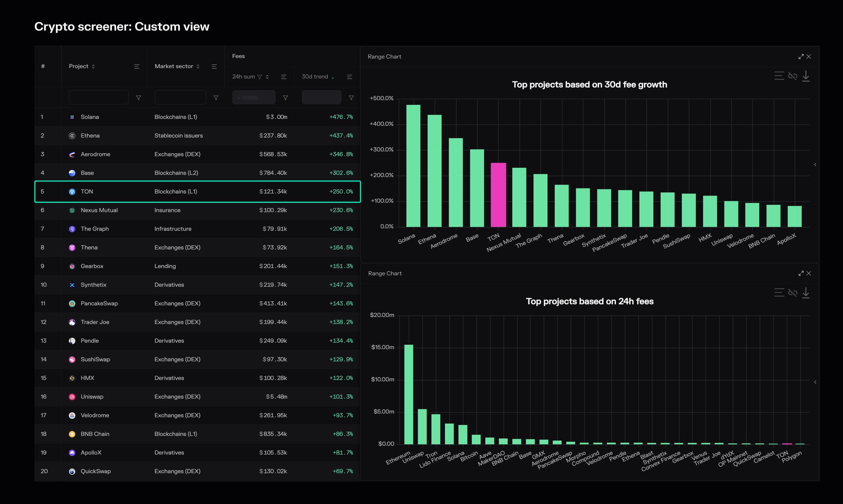Image resolution: width=843 pixels, height=504 pixels.
Task: Click the filter funnel next to the Market sector filter box
Action: coord(216,98)
